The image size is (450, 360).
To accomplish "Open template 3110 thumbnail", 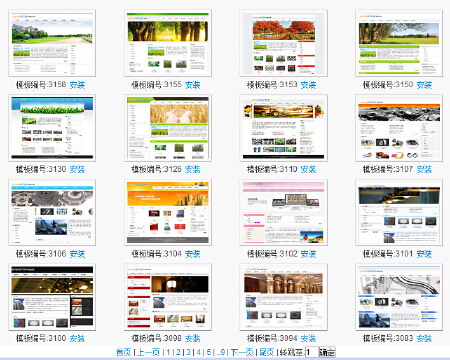I will 283,128.
